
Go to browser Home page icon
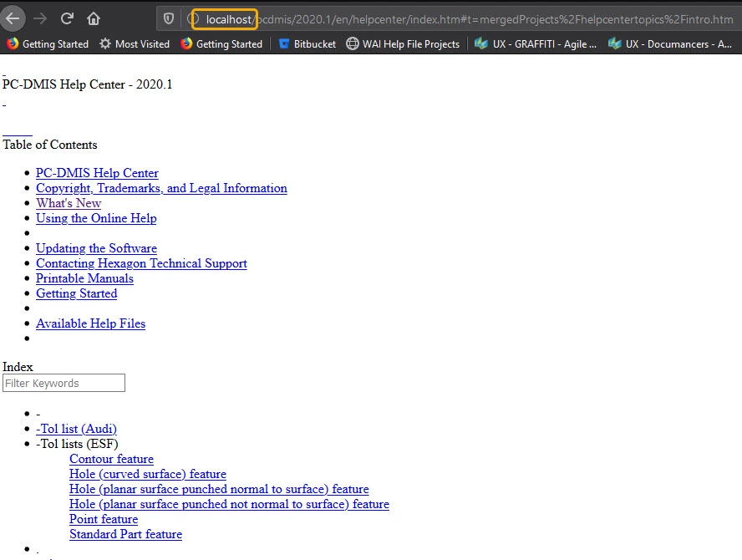point(94,18)
